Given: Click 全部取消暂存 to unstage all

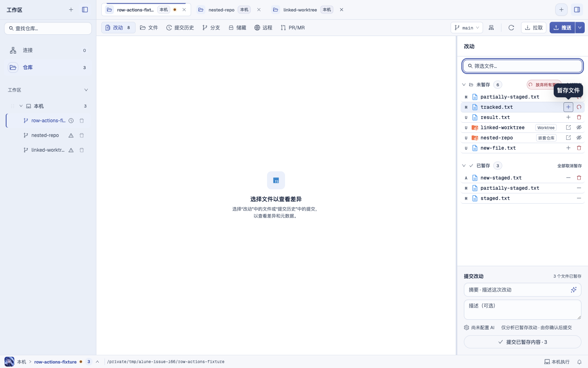Looking at the screenshot, I should [570, 166].
